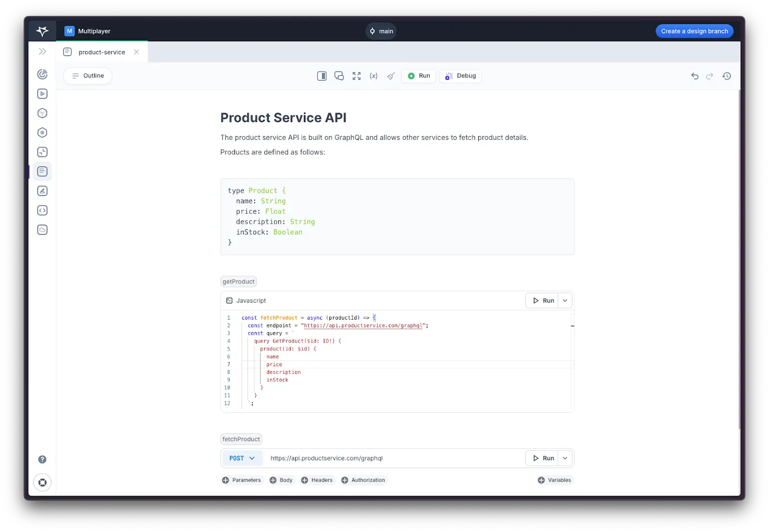Open the POST method dropdown
769x532 pixels.
(242, 458)
